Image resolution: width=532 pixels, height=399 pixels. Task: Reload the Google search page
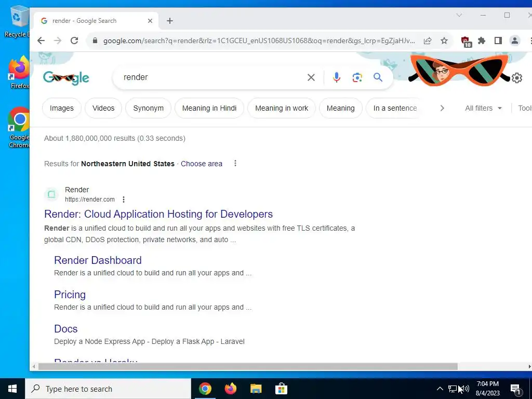[74, 41]
